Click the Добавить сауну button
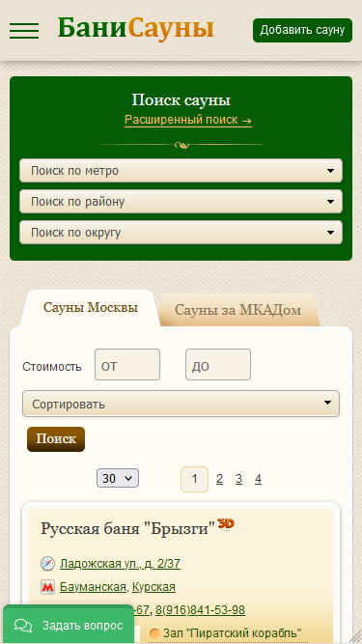362x644 pixels. 302,30
